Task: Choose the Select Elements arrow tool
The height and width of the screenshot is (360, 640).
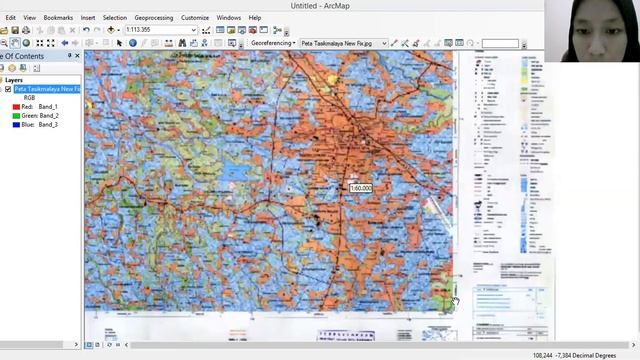Action: click(x=119, y=43)
